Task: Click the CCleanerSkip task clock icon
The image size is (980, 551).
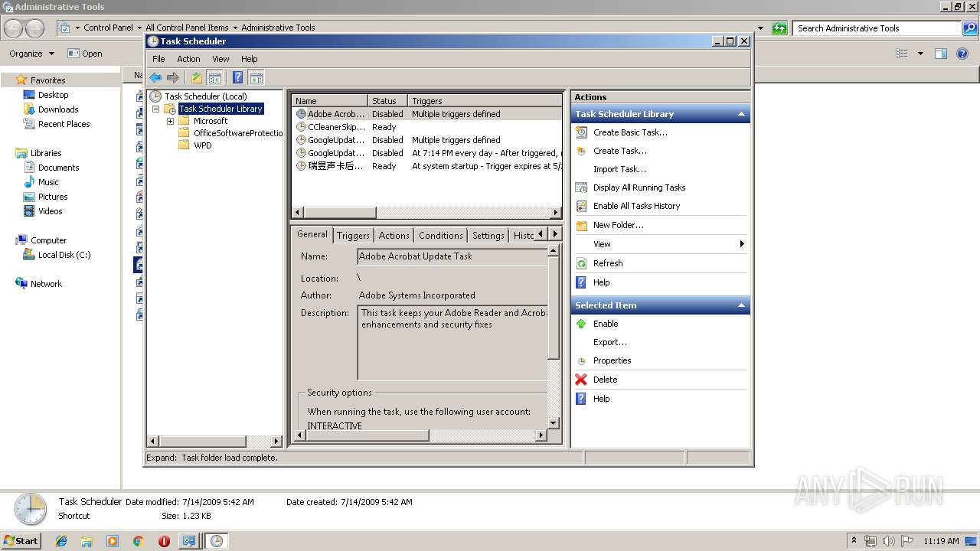Action: pyautogui.click(x=301, y=127)
